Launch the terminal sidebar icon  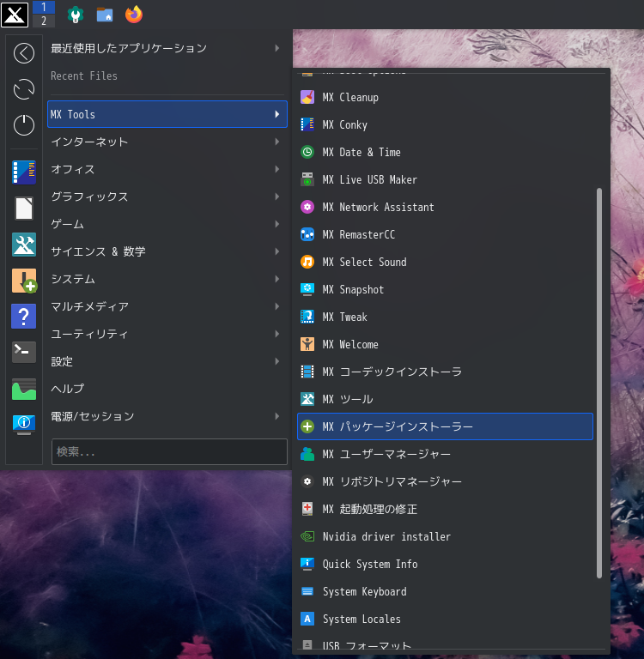pos(24,352)
